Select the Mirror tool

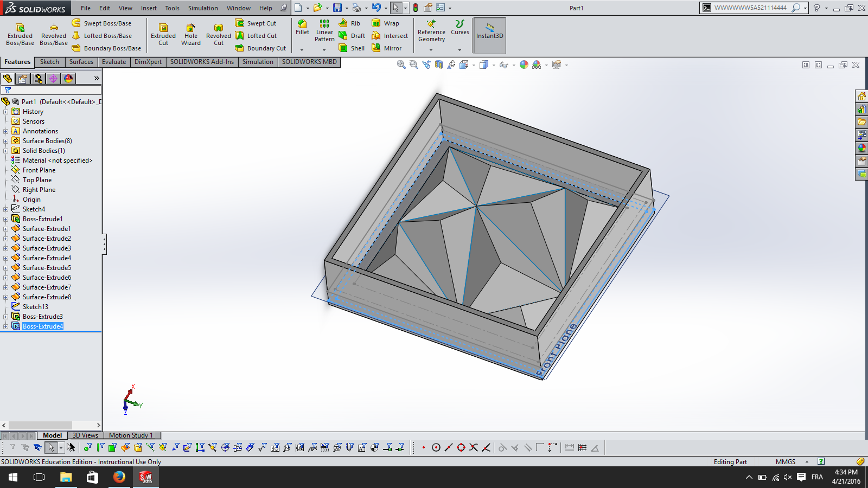coord(387,48)
